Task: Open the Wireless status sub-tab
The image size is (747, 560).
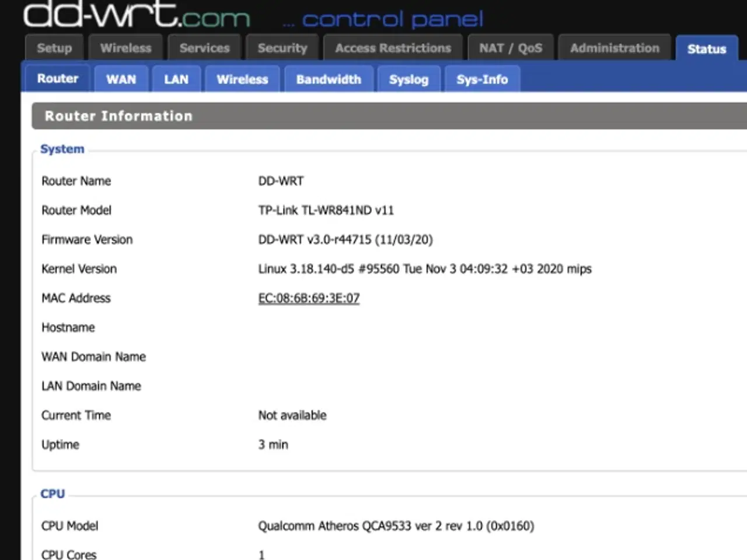Action: [242, 79]
